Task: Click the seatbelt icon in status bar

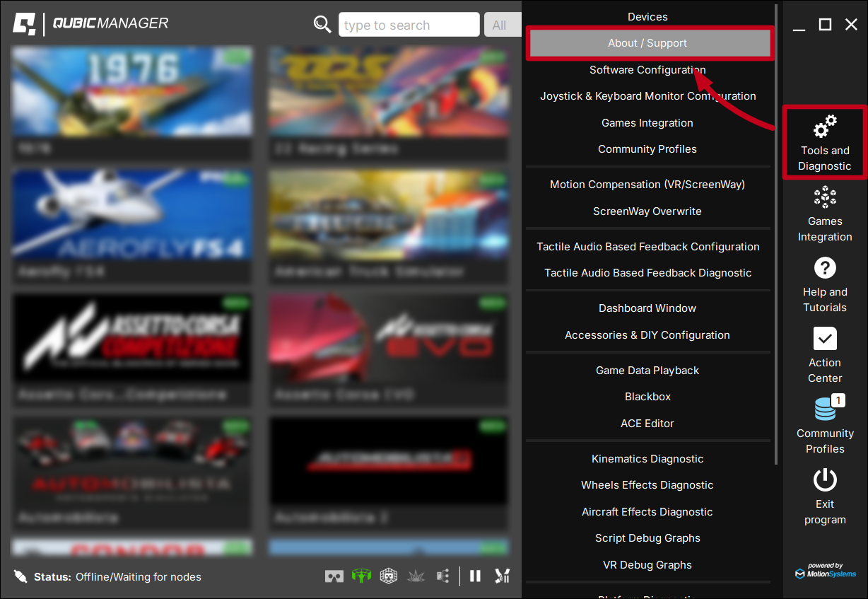Action: pyautogui.click(x=502, y=576)
